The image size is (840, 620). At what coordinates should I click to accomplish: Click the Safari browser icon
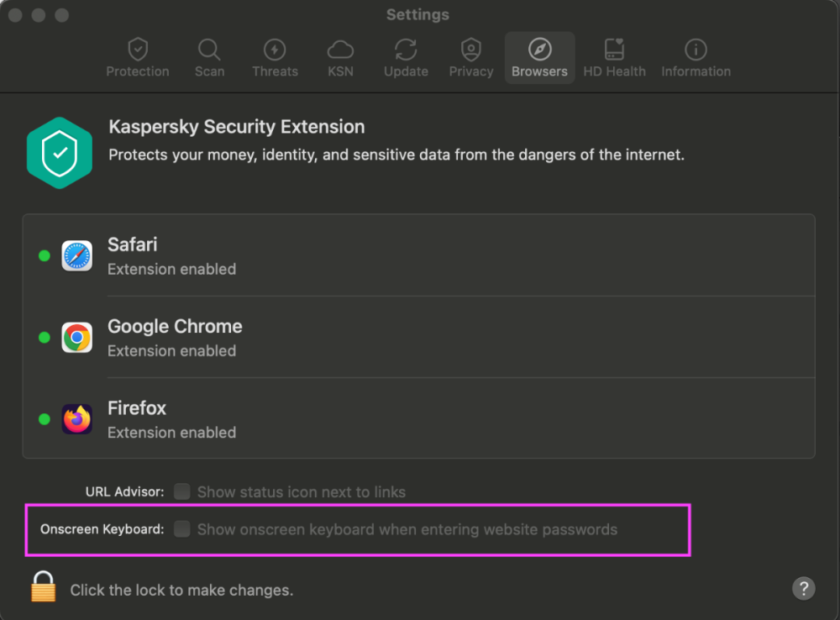[77, 255]
